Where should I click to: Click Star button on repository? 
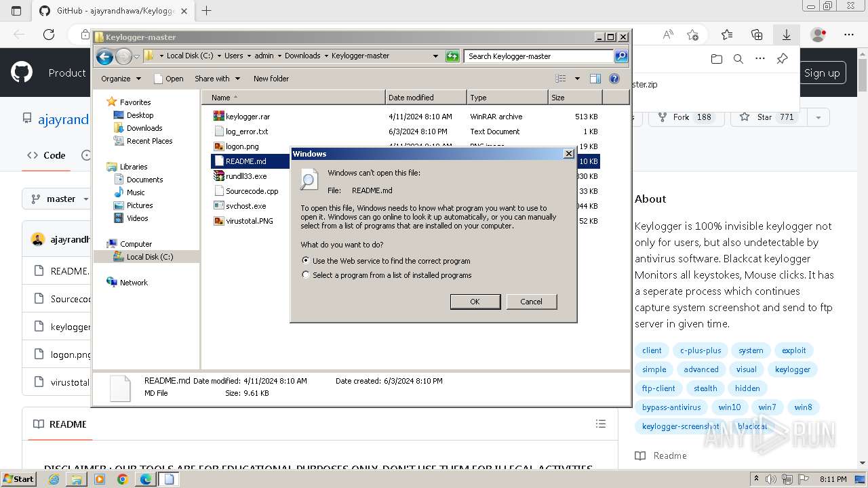(769, 117)
